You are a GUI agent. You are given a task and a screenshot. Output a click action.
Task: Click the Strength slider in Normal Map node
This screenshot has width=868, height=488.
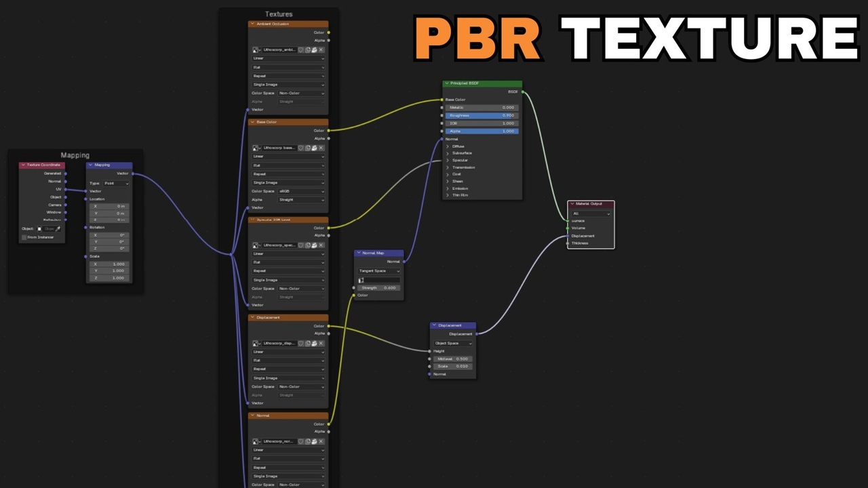tap(378, 288)
